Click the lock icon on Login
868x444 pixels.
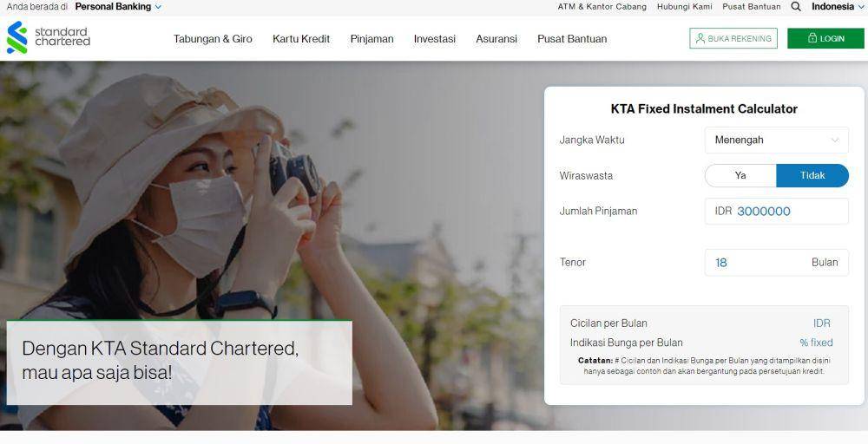[x=812, y=38]
